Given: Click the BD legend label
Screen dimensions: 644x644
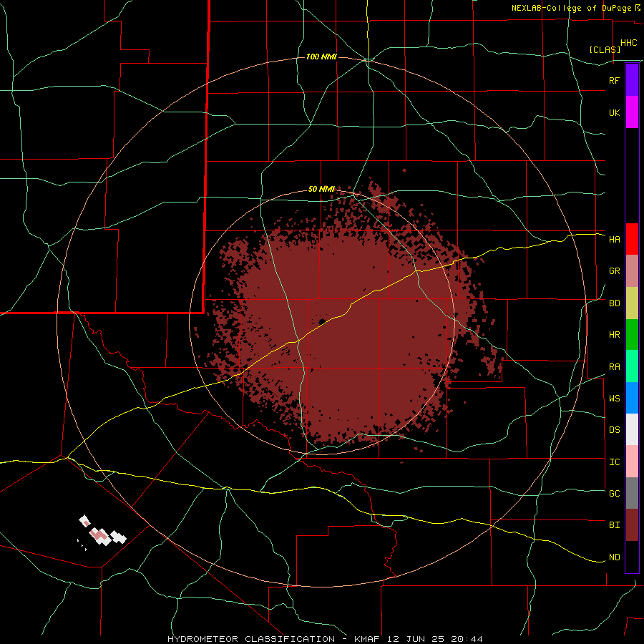Looking at the screenshot, I should (614, 303).
